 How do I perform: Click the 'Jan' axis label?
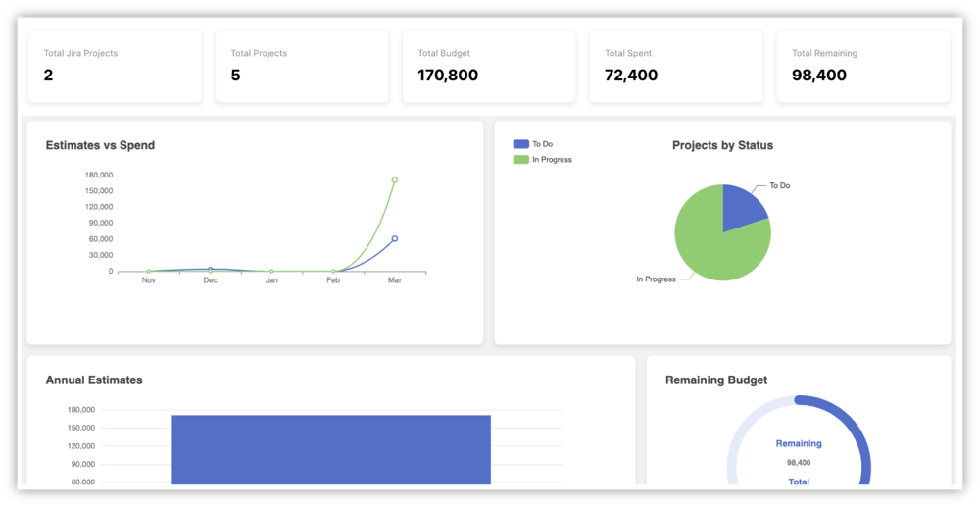tap(271, 280)
